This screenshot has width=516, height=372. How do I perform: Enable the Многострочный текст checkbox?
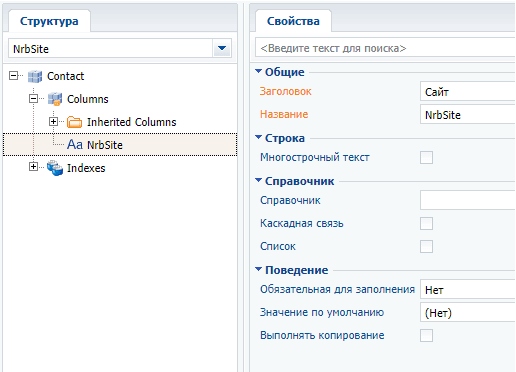coord(426,157)
